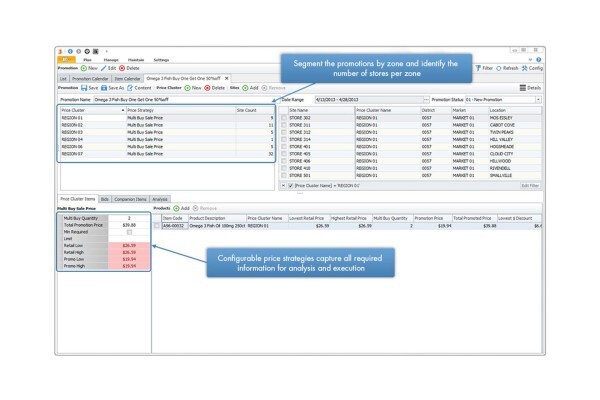Screen dimensions: 600x400
Task: Select the REGION 03 price cluster row
Action: [x=167, y=132]
